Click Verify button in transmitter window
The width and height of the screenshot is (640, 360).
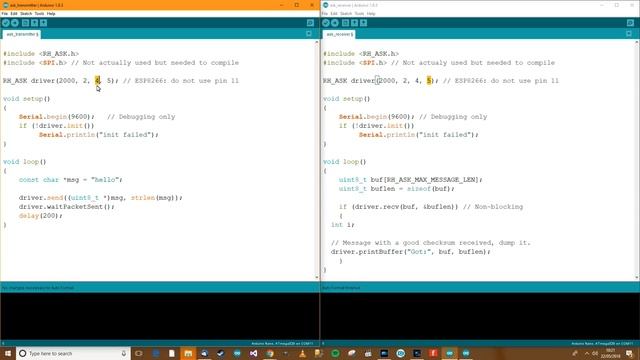(6, 23)
